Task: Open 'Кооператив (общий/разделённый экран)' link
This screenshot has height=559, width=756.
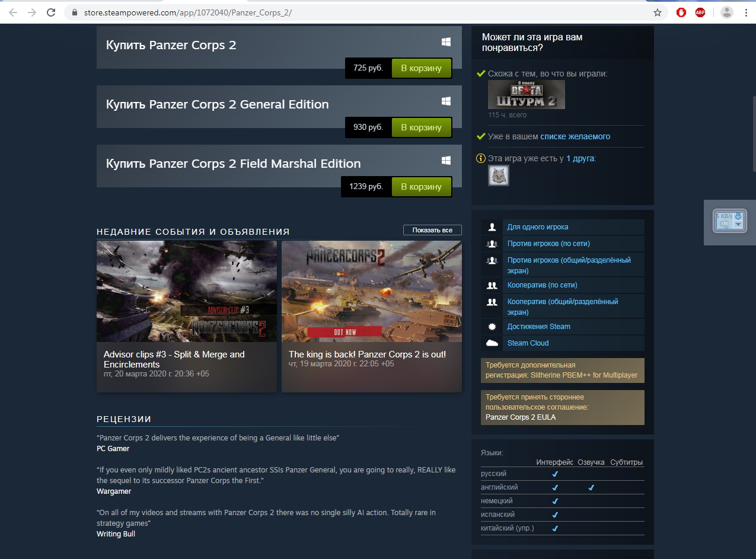Action: point(563,306)
